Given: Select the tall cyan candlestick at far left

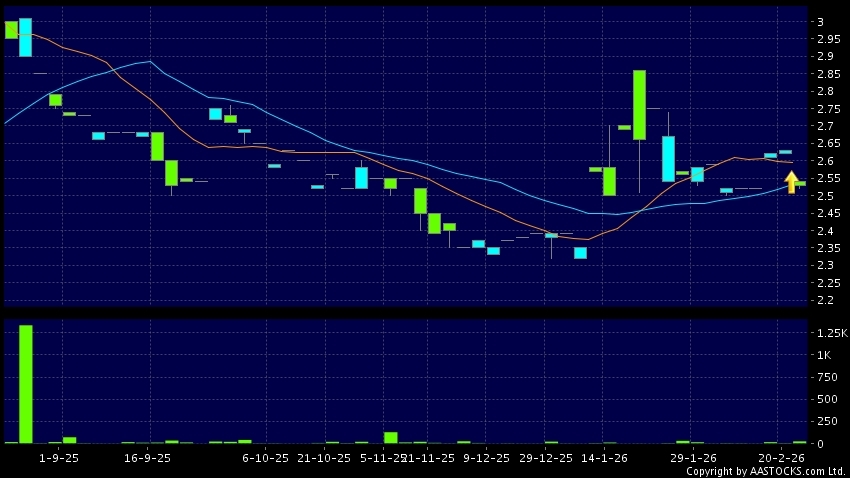Looking at the screenshot, I should (25, 37).
